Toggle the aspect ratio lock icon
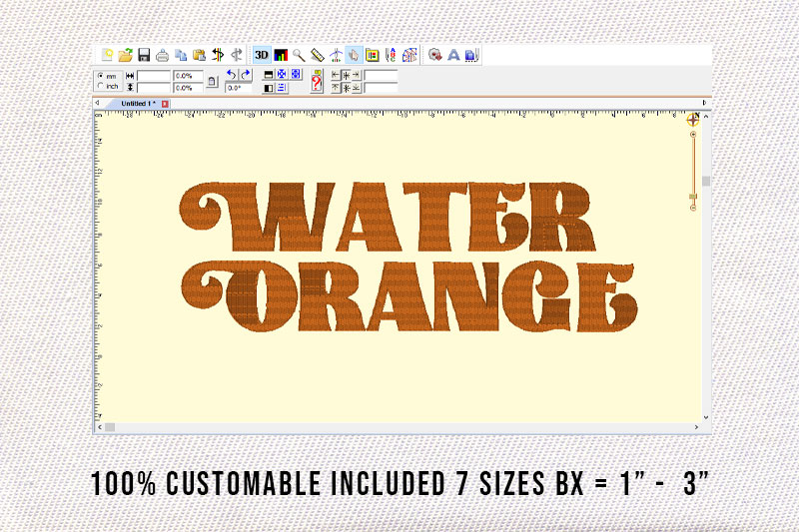 pyautogui.click(x=212, y=82)
